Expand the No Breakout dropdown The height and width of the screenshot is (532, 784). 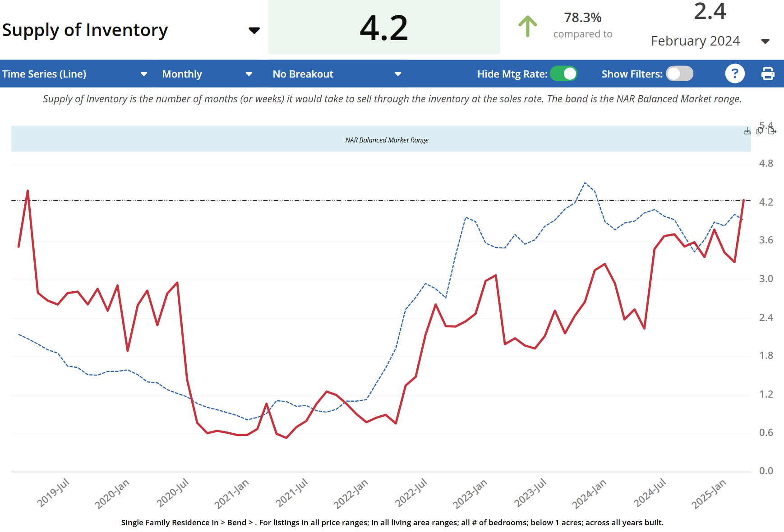pos(397,74)
